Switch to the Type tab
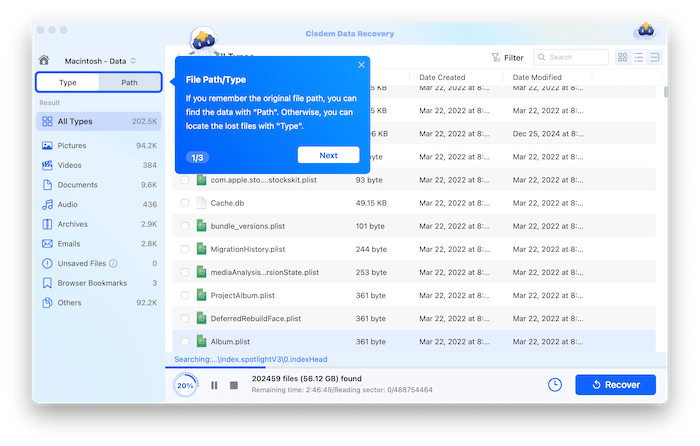This screenshot has width=700, height=446. coord(68,82)
